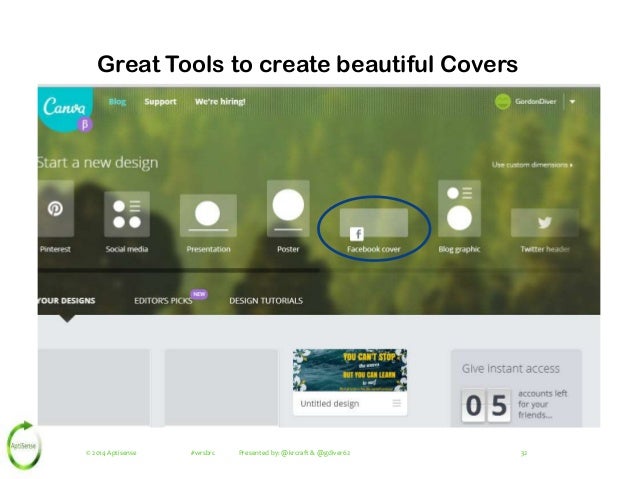This screenshot has height=479, width=638.
Task: Click the Give instant access heading
Action: 511,369
